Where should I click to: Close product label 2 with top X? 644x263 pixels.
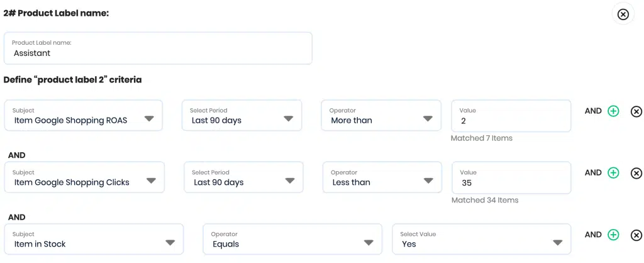623,14
